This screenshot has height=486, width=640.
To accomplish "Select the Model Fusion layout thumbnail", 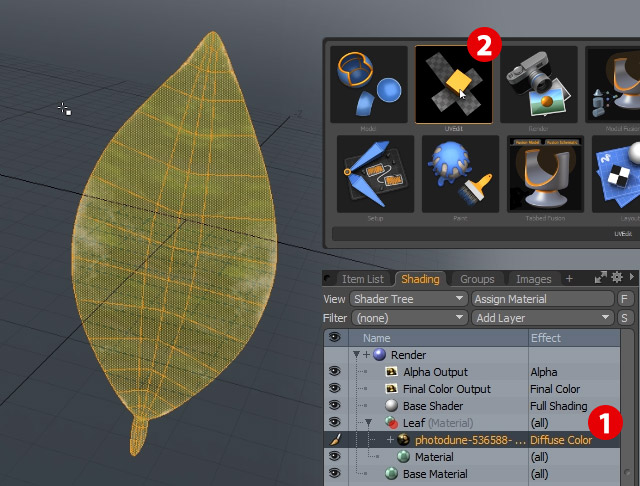I will [x=613, y=84].
